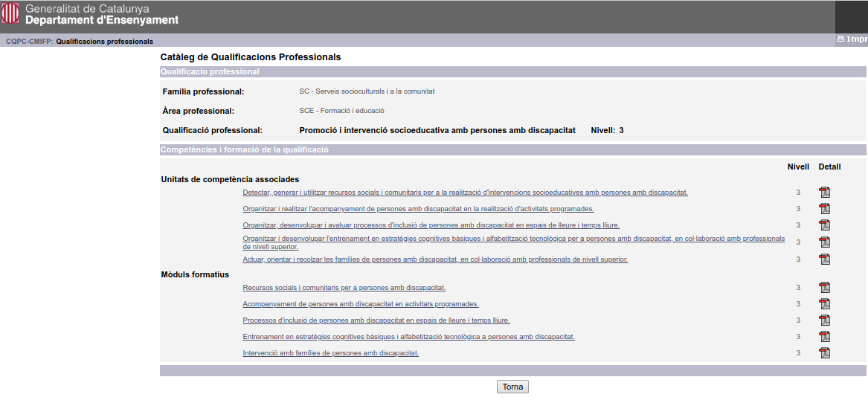Open link 'Organitzar i realitzar l'acompanyament de persones'
Image resolution: width=868 pixels, height=403 pixels.
coord(418,209)
